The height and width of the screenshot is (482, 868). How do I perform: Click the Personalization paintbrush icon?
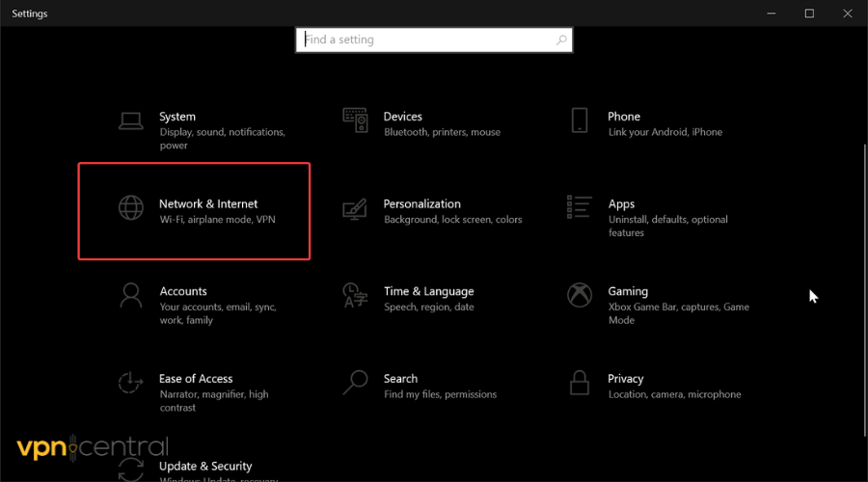[x=355, y=208]
